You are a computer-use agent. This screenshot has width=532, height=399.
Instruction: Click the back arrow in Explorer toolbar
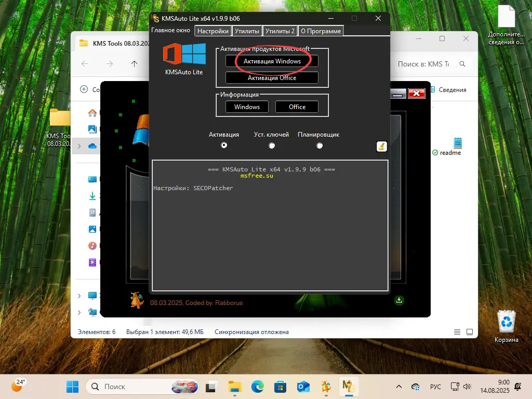click(x=84, y=64)
